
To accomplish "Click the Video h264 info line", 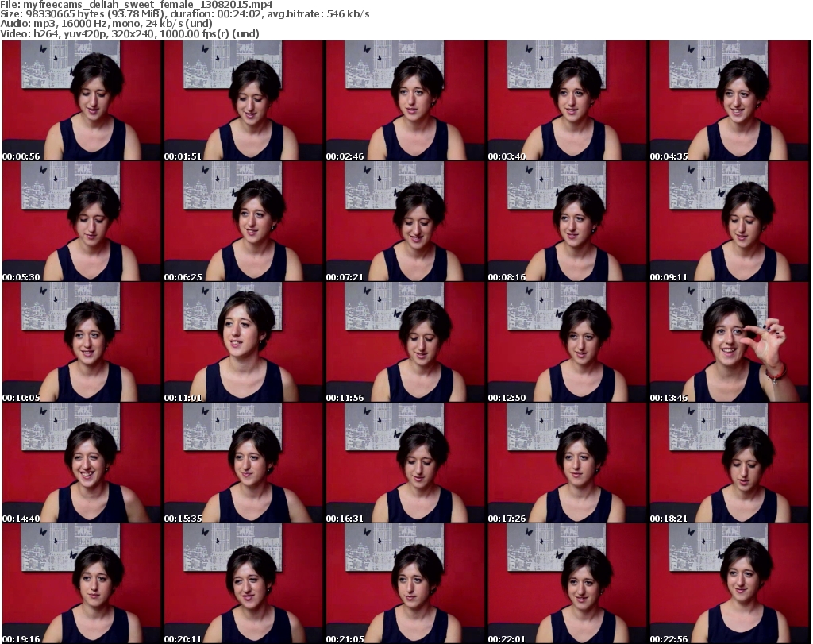I will click(129, 34).
